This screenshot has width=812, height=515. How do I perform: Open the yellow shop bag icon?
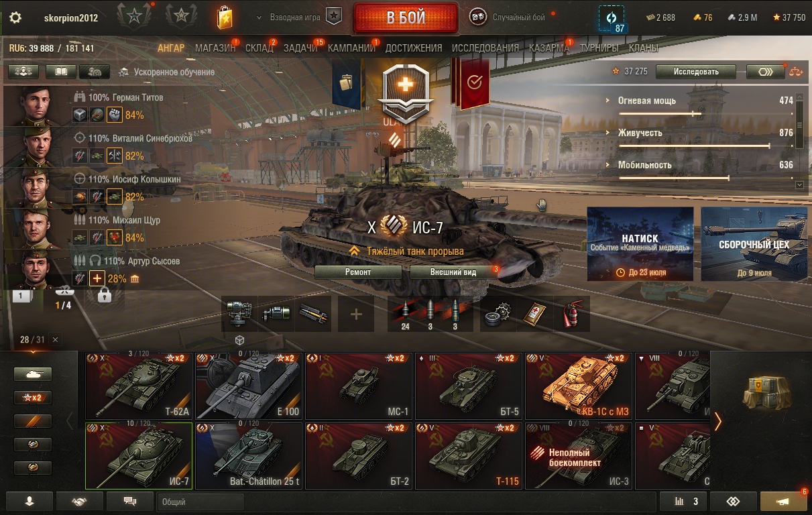[x=225, y=18]
